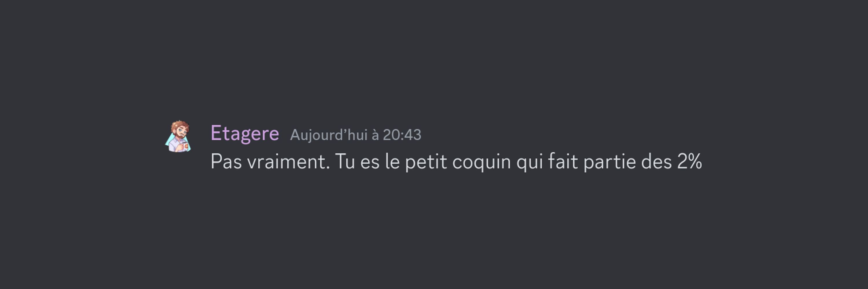Click the message starting with Pas vraiment

point(456,162)
